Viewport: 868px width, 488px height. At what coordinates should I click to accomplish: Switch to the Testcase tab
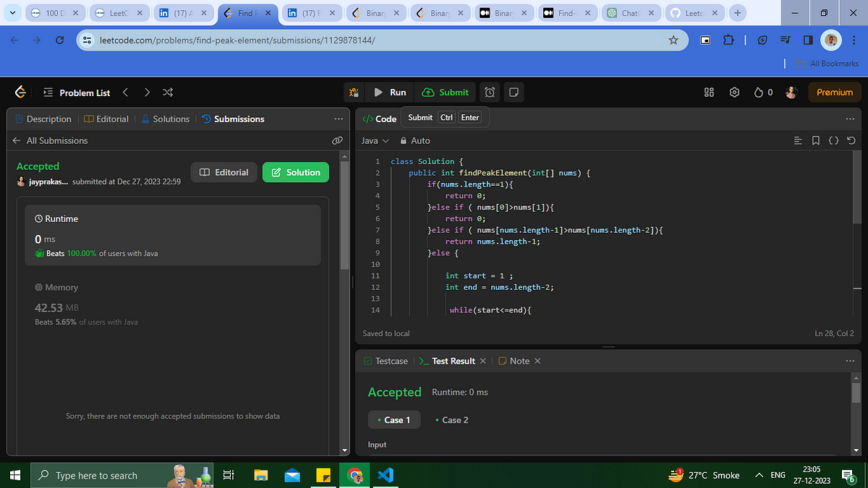pyautogui.click(x=386, y=361)
